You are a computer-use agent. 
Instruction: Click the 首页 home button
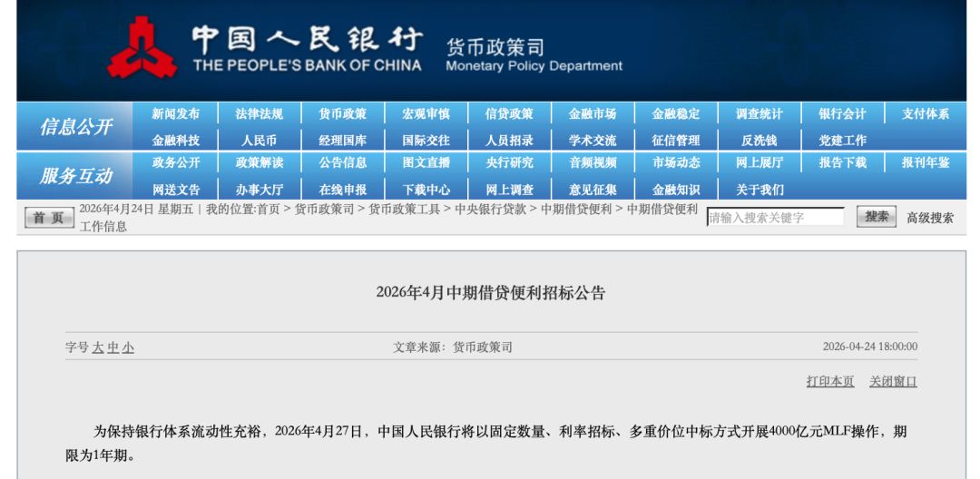click(x=49, y=218)
